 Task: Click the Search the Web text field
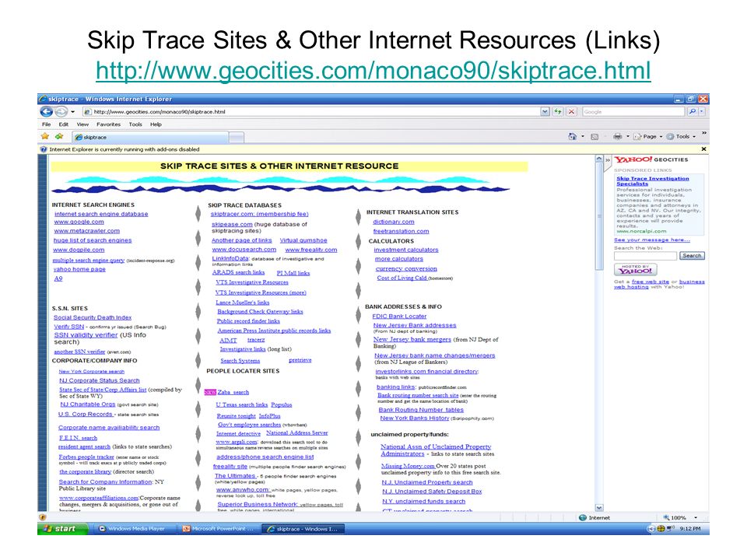point(645,256)
